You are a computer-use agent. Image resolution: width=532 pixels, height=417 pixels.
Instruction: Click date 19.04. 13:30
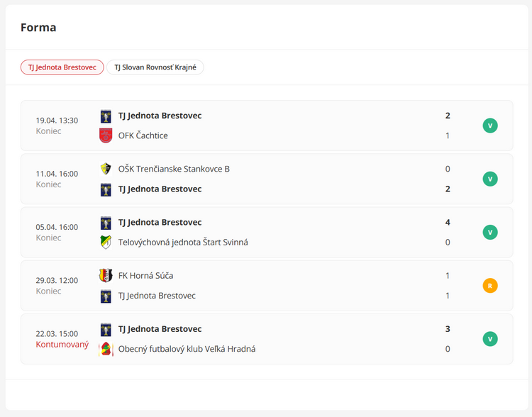pyautogui.click(x=57, y=121)
